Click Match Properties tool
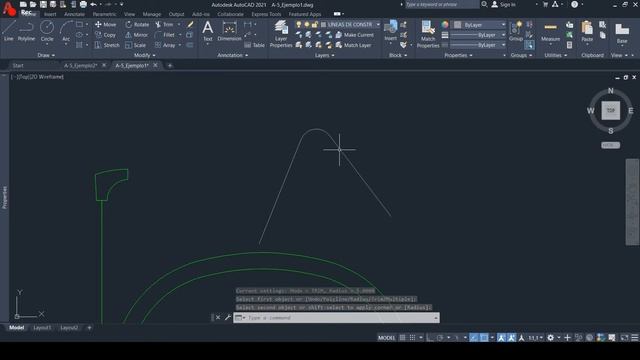The width and height of the screenshot is (640, 360). 428,34
